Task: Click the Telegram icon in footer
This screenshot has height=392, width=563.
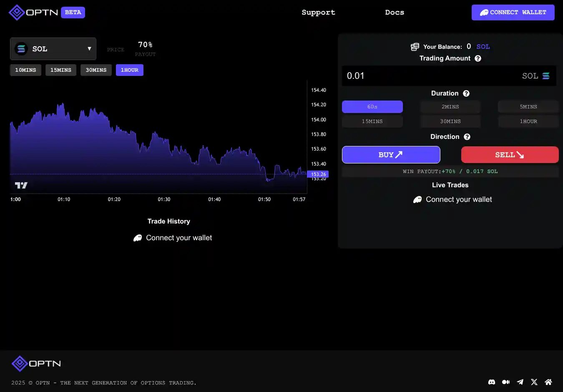Action: pyautogui.click(x=520, y=382)
